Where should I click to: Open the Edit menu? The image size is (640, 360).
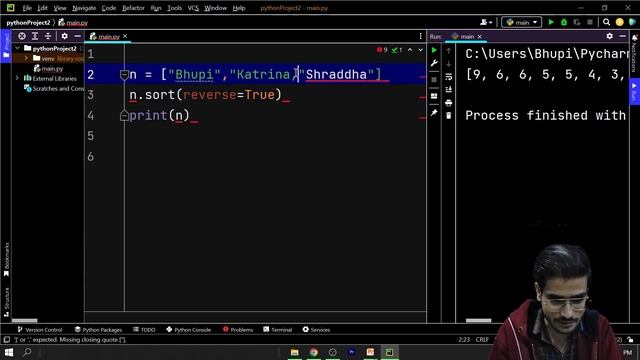(x=42, y=8)
